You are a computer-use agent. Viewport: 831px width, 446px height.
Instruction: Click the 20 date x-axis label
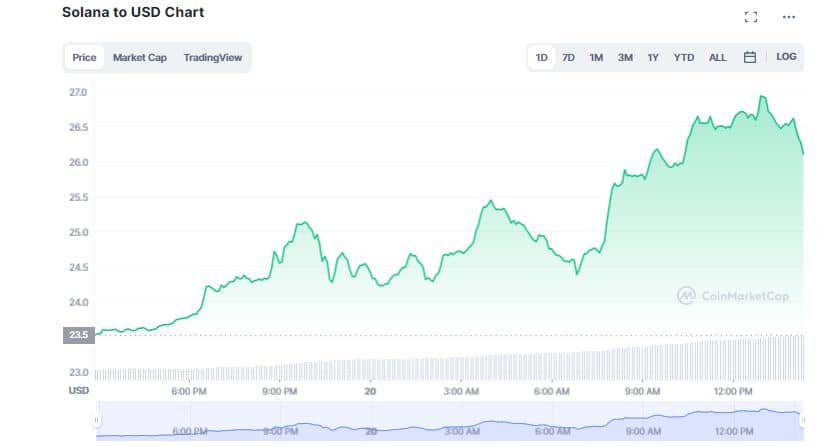(370, 391)
